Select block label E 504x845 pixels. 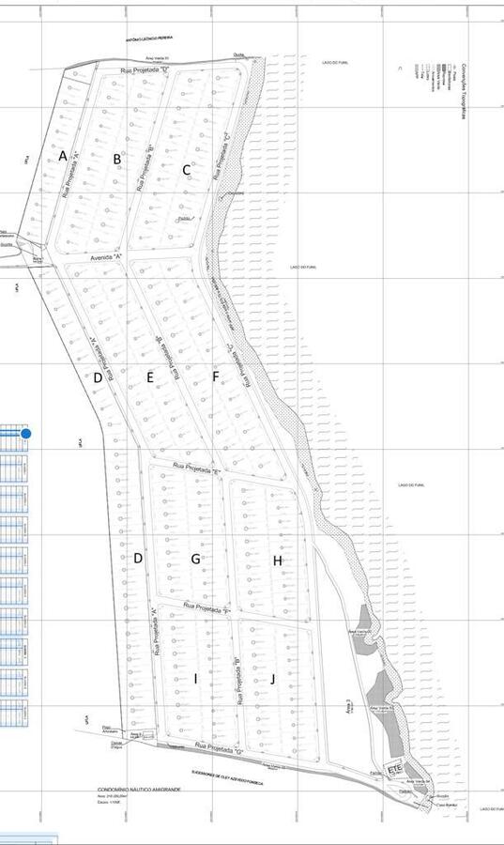pos(150,377)
